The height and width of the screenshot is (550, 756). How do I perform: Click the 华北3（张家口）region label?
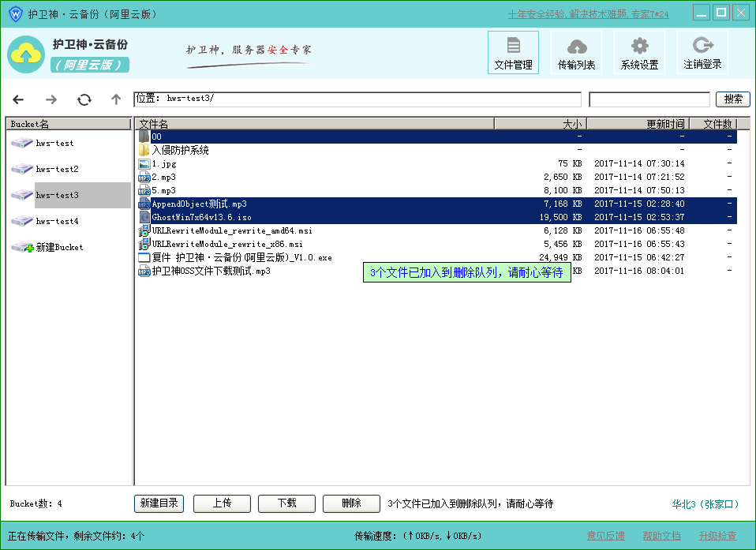[x=705, y=504]
